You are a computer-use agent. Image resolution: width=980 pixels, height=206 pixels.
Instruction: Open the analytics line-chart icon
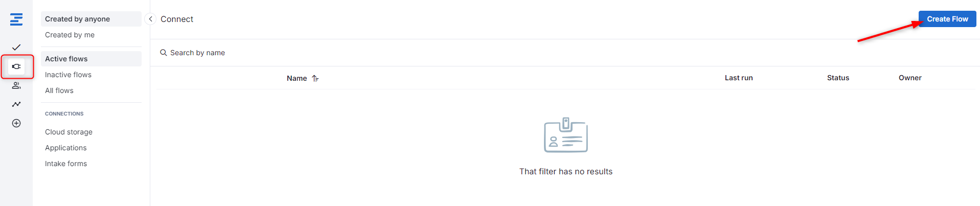[x=16, y=104]
